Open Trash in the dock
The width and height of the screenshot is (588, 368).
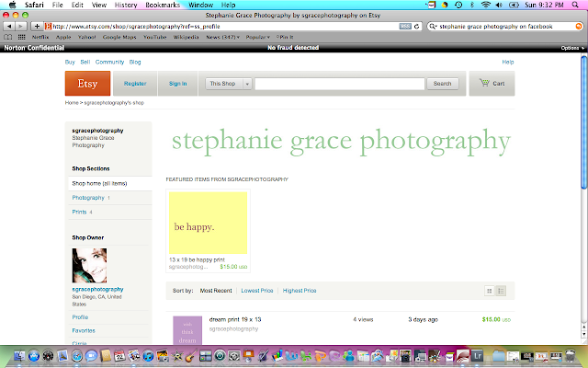(x=571, y=356)
